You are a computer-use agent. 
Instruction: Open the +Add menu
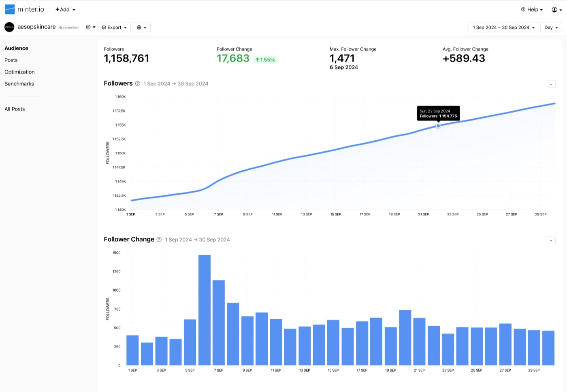click(65, 9)
